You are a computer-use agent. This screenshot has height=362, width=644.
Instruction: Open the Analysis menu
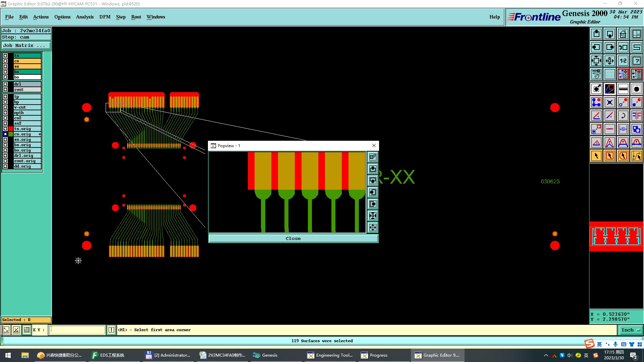pos(85,17)
